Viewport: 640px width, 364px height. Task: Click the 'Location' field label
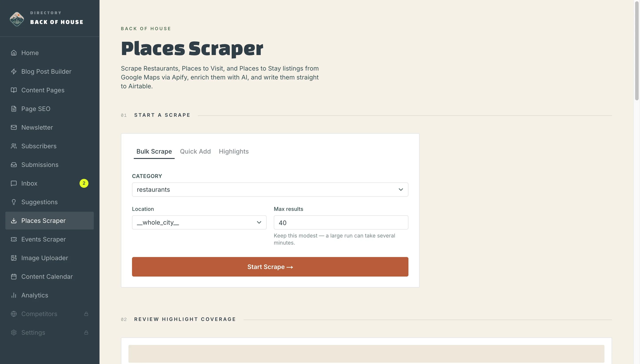[x=143, y=209]
